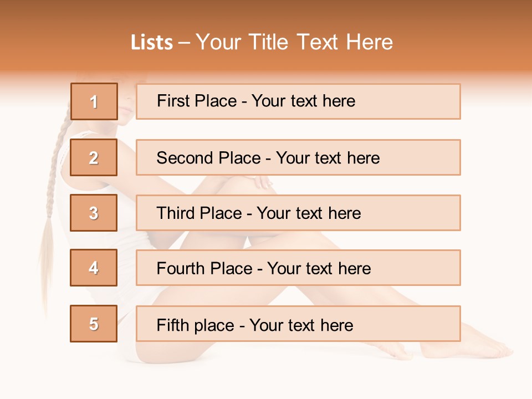Viewport: 532px width, 399px height.
Task: Click the words 'Third Place' in row three
Action: pos(199,213)
